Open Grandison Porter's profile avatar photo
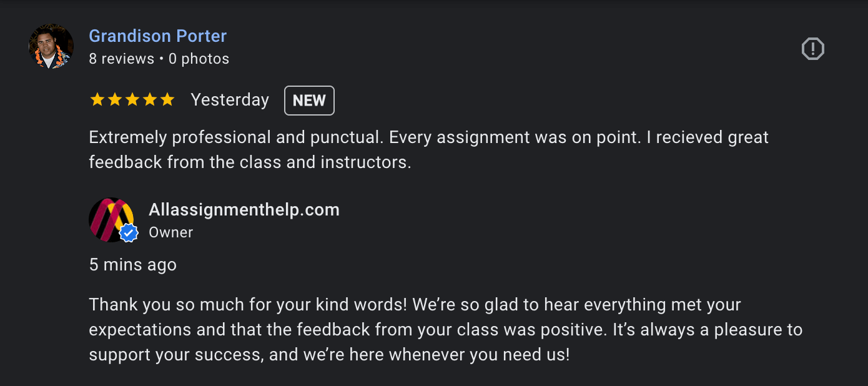Viewport: 868px width, 386px height. point(51,46)
